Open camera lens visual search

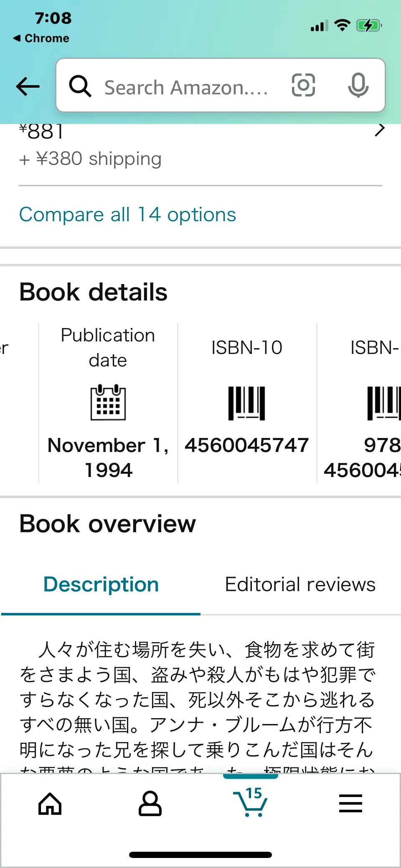(303, 85)
